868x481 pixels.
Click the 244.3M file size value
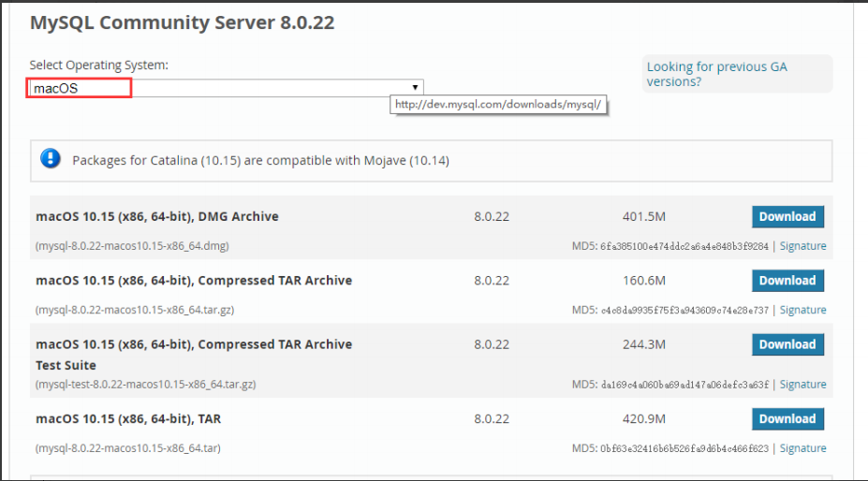[644, 344]
